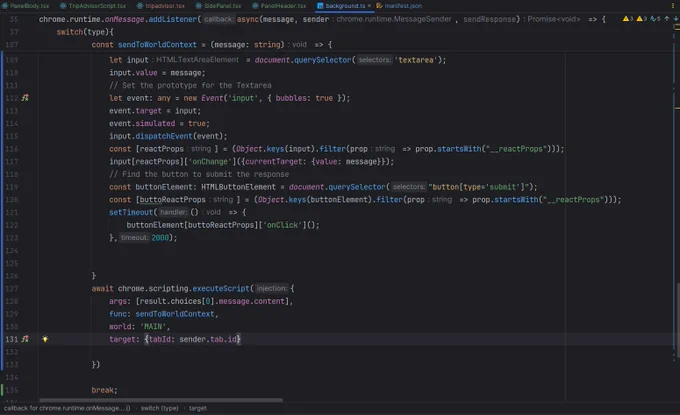Click the 'callback for chrome.runtime.onMessage' breadcrumb
Image resolution: width=680 pixels, height=415 pixels.
67,408
